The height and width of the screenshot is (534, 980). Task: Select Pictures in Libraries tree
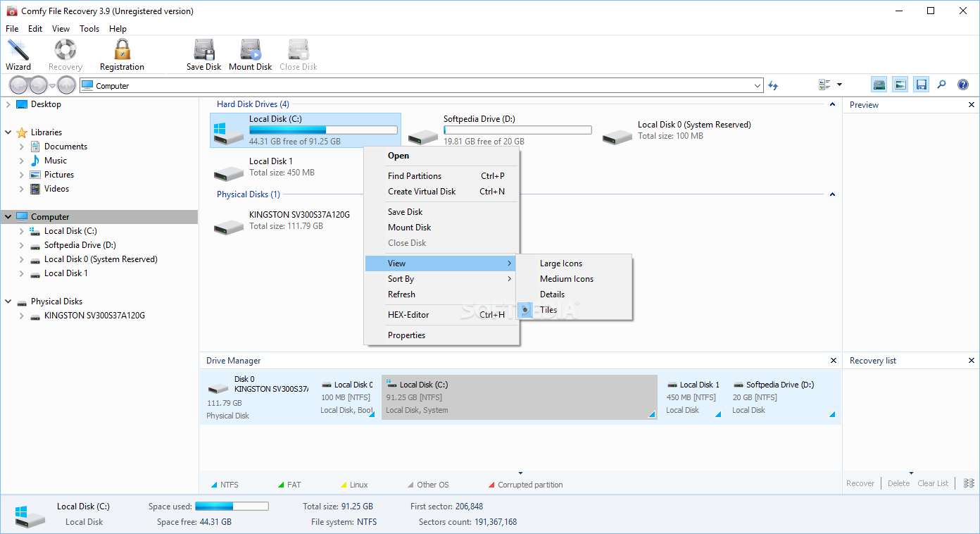point(59,175)
